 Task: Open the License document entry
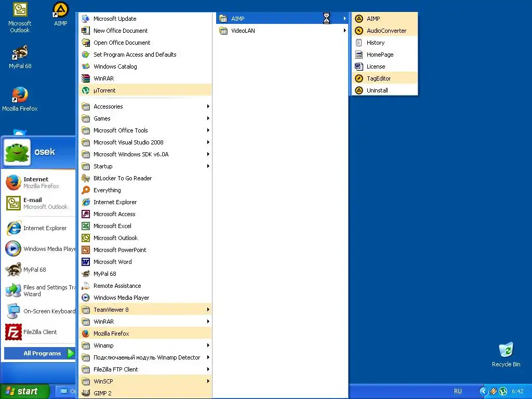pos(384,66)
